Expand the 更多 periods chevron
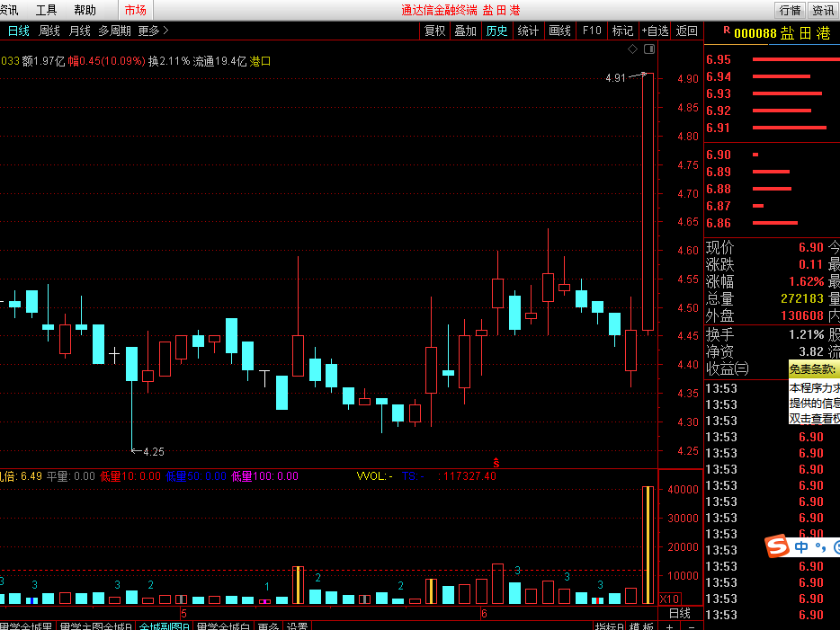The height and width of the screenshot is (630, 840). click(165, 31)
